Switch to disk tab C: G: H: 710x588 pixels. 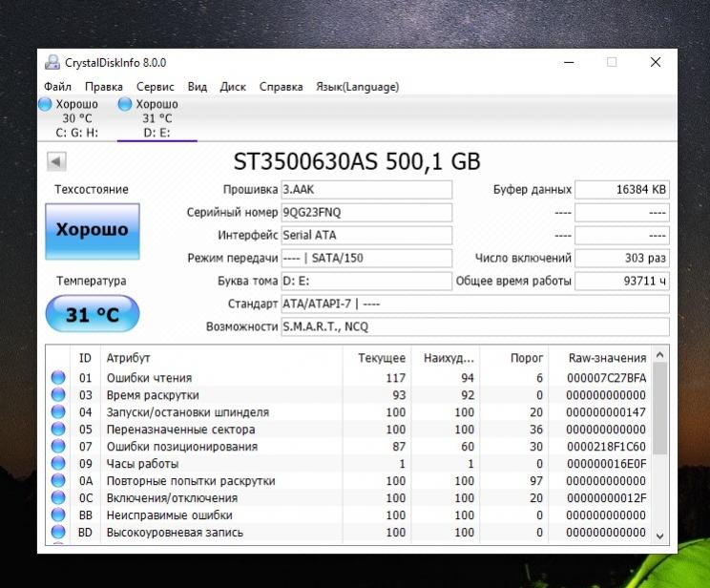click(77, 118)
